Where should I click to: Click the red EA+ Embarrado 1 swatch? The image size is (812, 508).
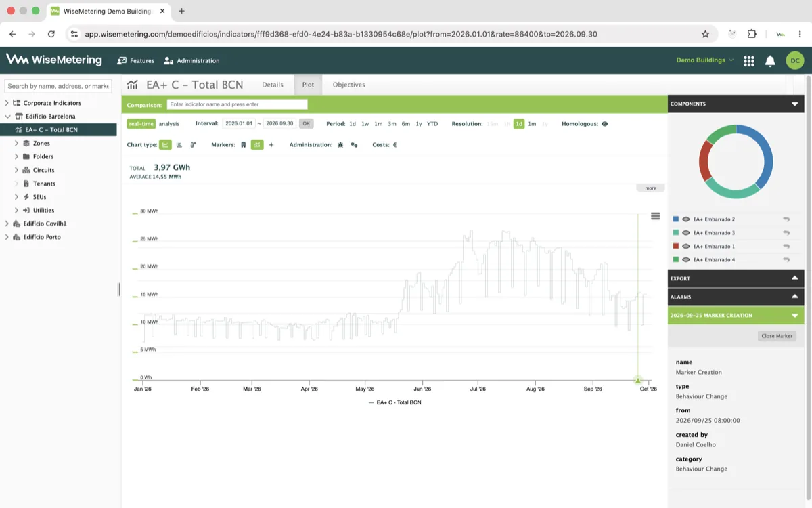click(676, 247)
